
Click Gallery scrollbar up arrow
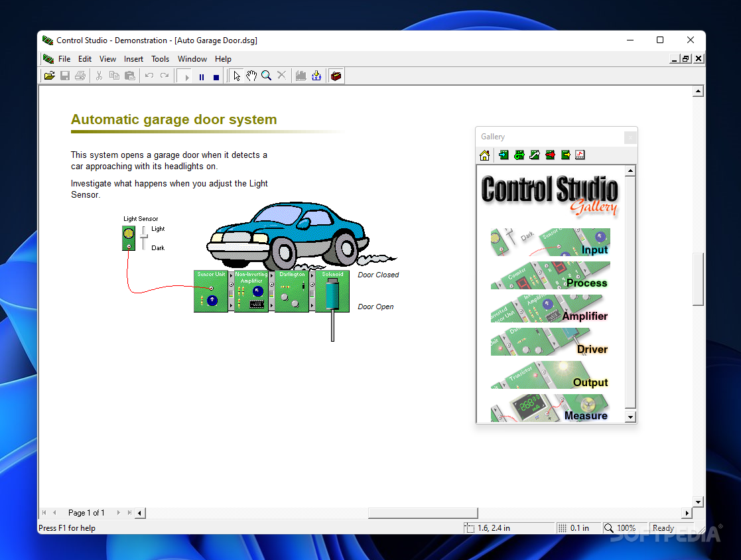[x=630, y=171]
